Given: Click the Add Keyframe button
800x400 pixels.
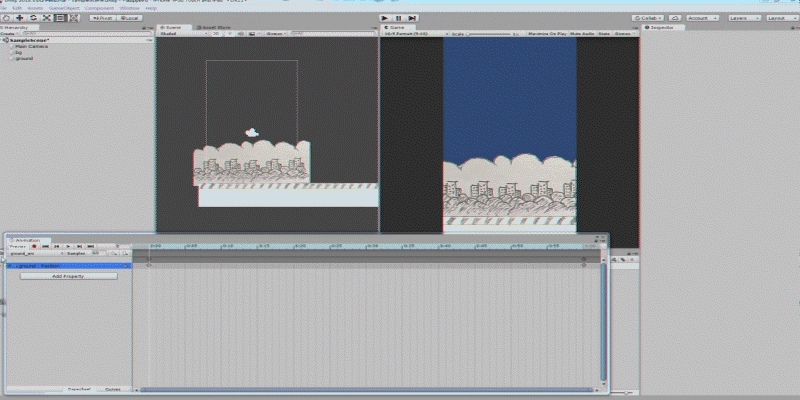Looking at the screenshot, I should [114, 253].
